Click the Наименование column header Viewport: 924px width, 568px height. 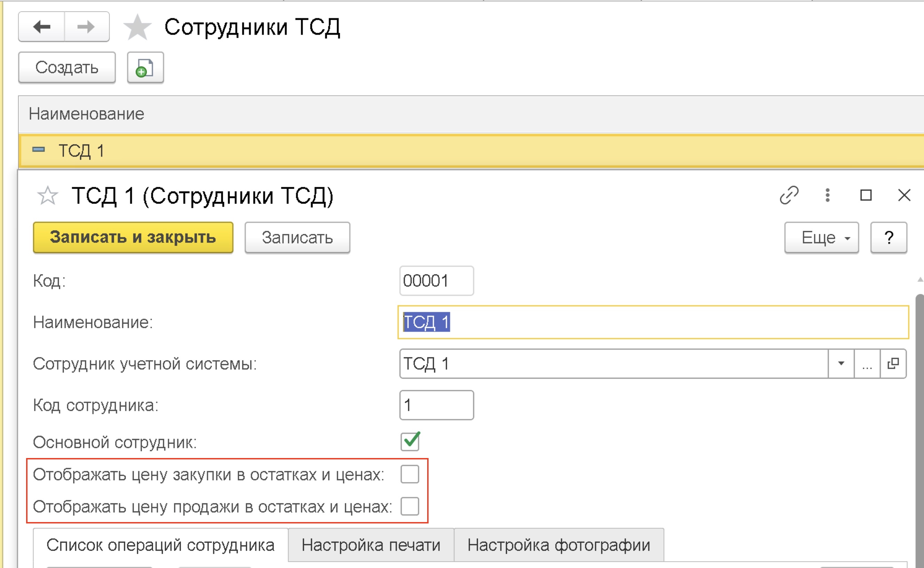pos(471,114)
